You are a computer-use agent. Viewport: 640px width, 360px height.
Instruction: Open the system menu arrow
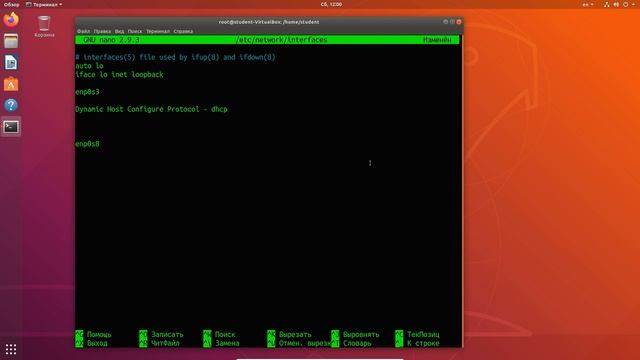(x=633, y=4)
